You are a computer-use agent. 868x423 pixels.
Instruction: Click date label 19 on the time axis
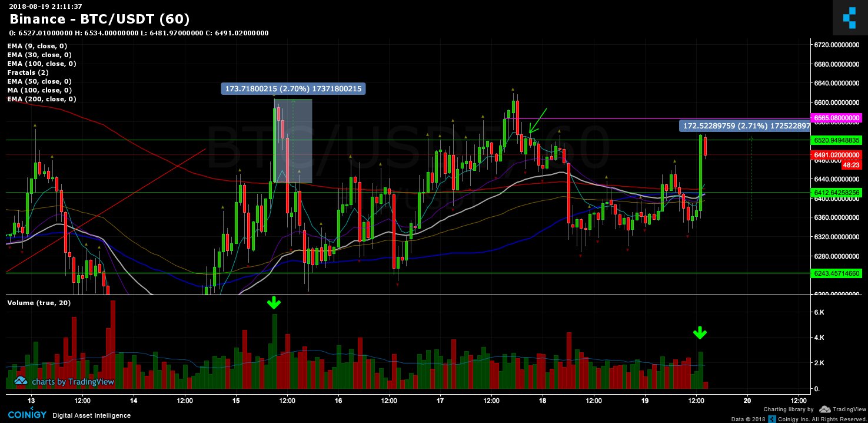(x=645, y=400)
